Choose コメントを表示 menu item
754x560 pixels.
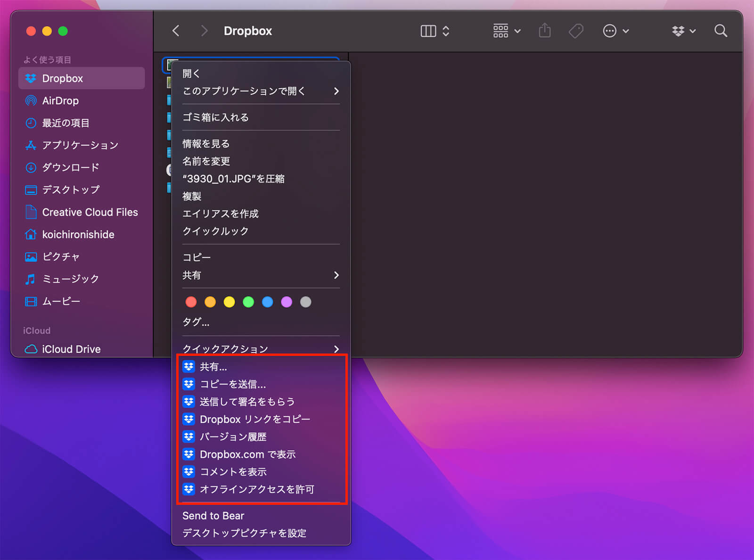[x=261, y=472]
